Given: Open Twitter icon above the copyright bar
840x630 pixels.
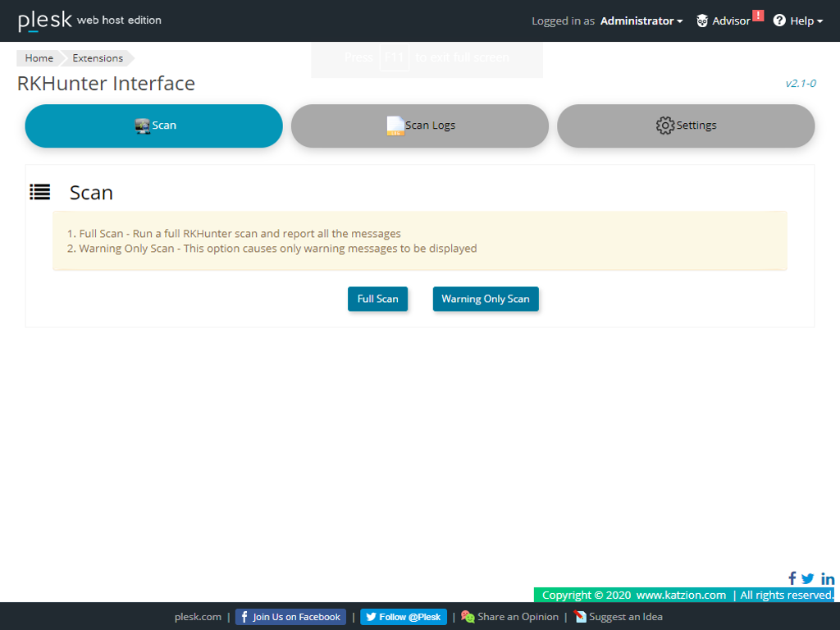Looking at the screenshot, I should [x=808, y=578].
